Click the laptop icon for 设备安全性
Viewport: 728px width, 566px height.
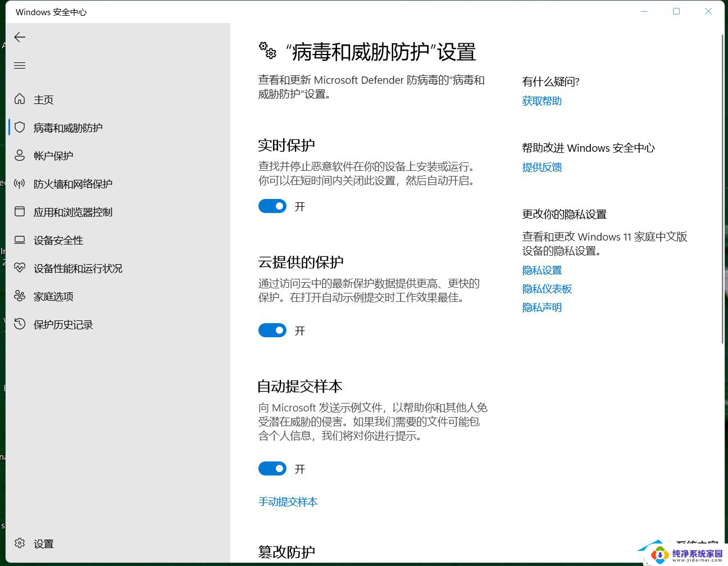coord(20,239)
